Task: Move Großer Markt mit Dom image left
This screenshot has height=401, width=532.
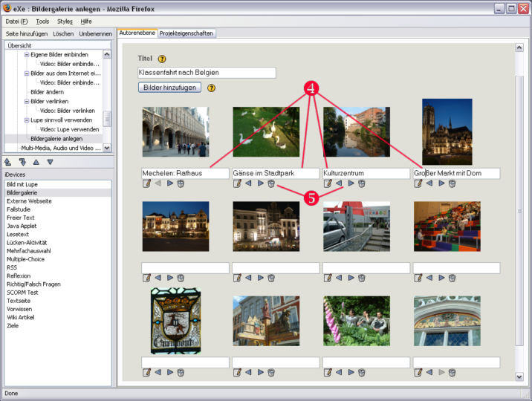Action: point(429,183)
